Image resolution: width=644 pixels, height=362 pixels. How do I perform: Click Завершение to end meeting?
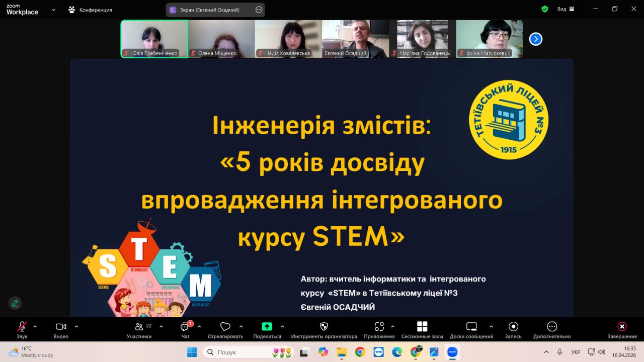point(622,327)
